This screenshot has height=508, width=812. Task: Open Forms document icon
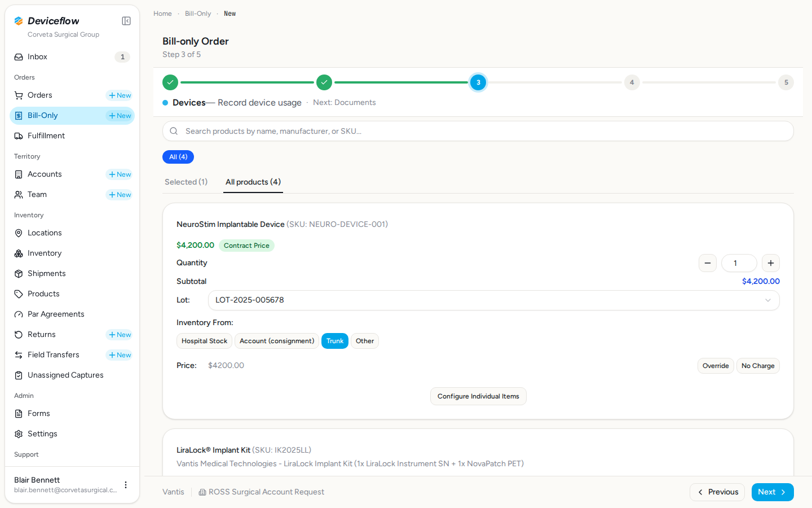pos(19,414)
